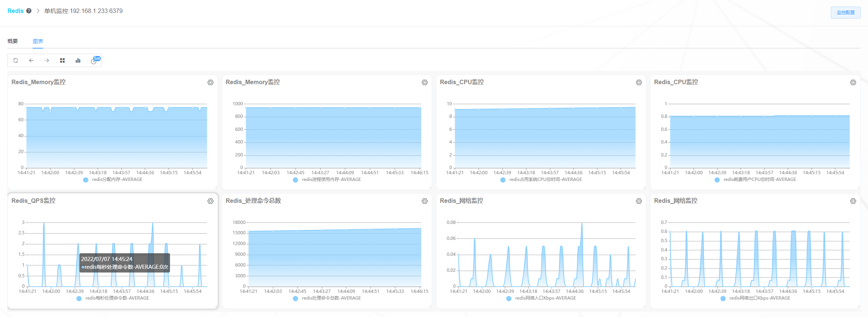The width and height of the screenshot is (868, 317).
Task: Open settings gear of redis网络出口Kbps panel
Action: point(853,201)
